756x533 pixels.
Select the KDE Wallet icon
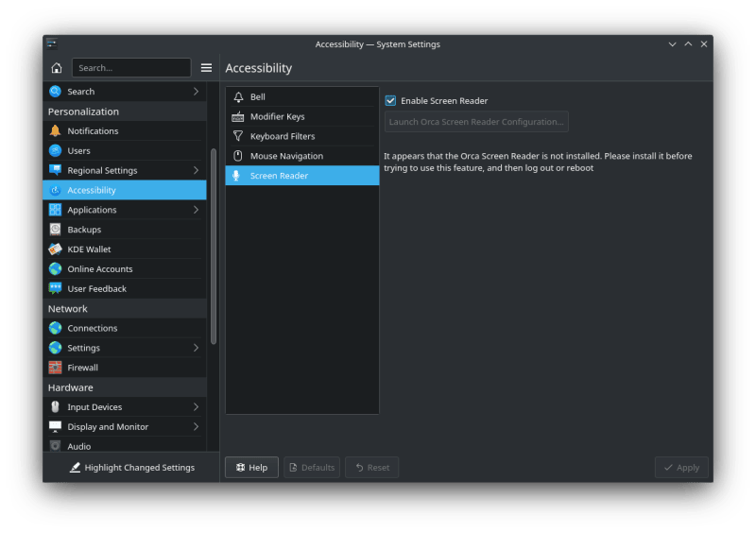tap(56, 249)
